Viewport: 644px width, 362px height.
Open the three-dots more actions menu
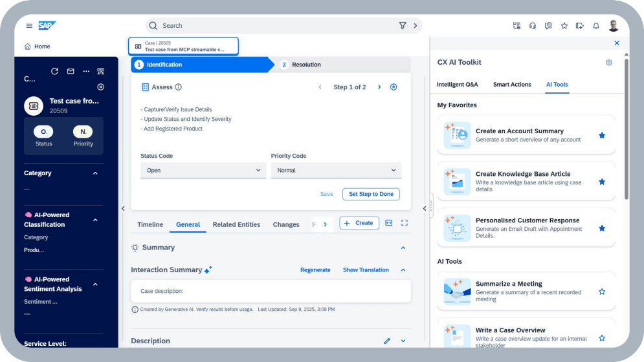(x=86, y=71)
